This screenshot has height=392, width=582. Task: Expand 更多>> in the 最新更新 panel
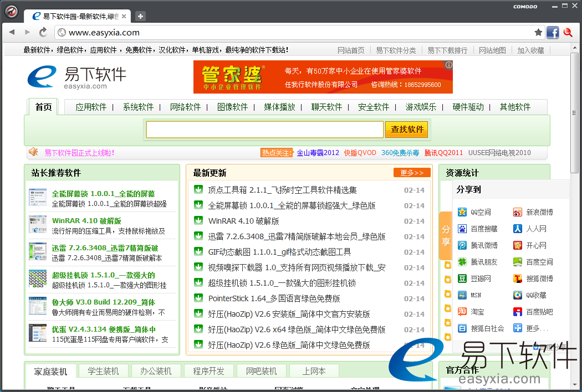pyautogui.click(x=411, y=173)
